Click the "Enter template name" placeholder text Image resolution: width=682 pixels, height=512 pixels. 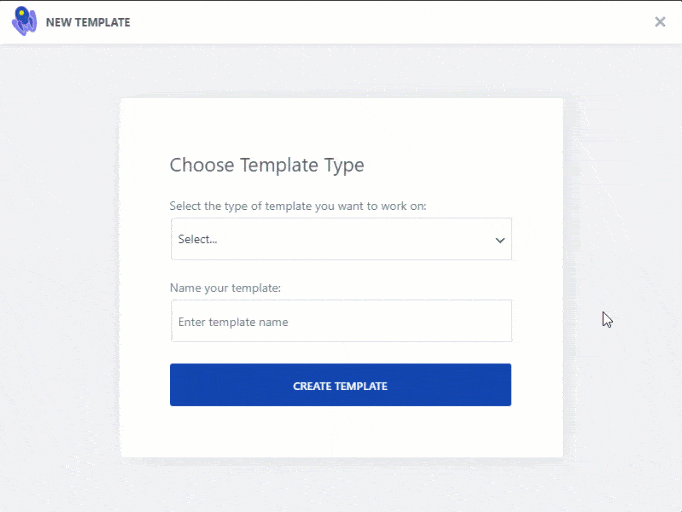coord(233,322)
